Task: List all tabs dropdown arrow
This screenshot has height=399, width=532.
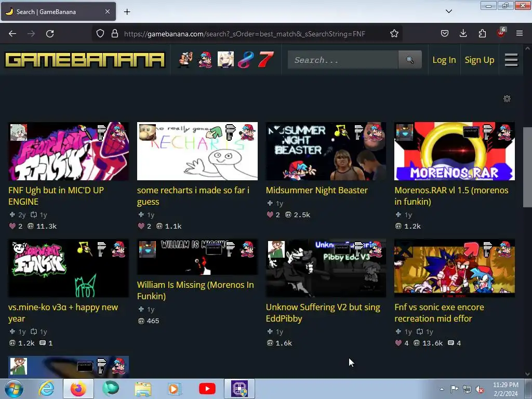Action: pyautogui.click(x=448, y=11)
